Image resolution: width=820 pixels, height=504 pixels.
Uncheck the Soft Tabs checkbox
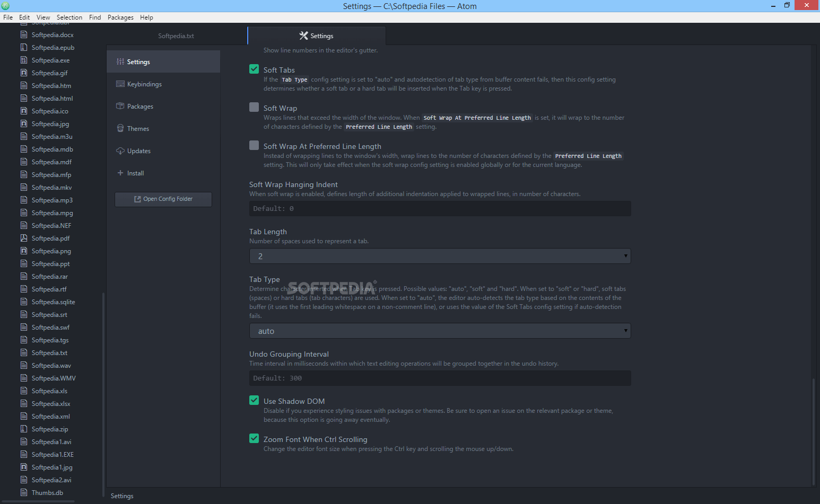[254, 69]
